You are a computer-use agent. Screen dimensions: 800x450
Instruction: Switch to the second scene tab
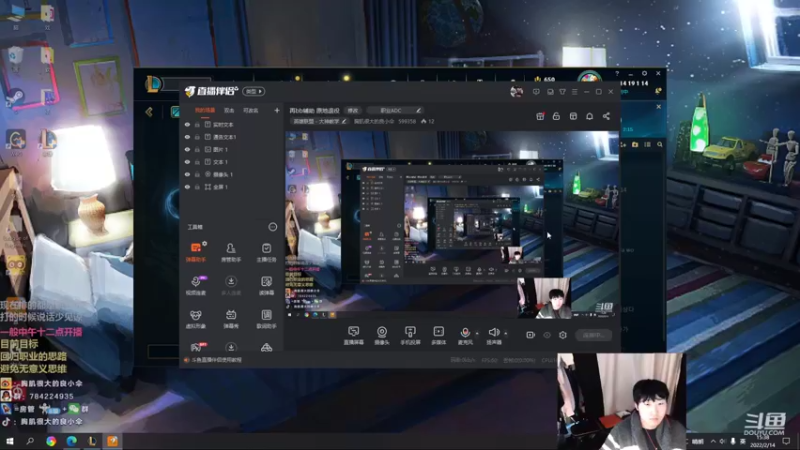coord(229,110)
